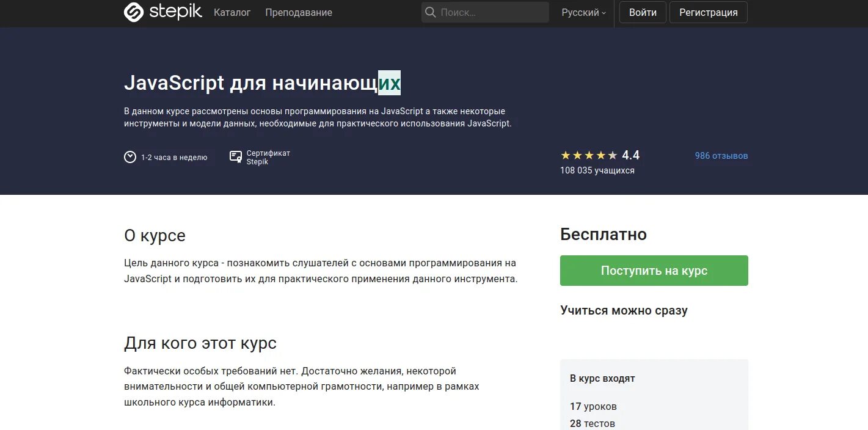
Task: Click the Бесплатно price heading
Action: point(604,234)
